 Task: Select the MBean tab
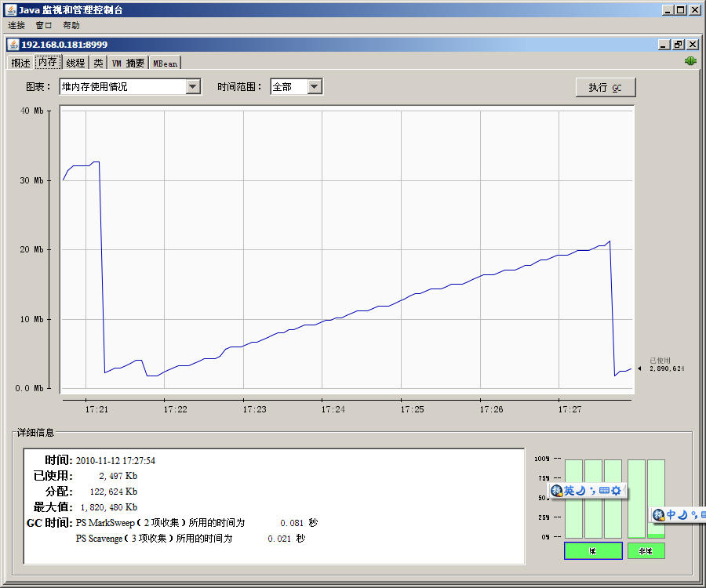(x=166, y=63)
